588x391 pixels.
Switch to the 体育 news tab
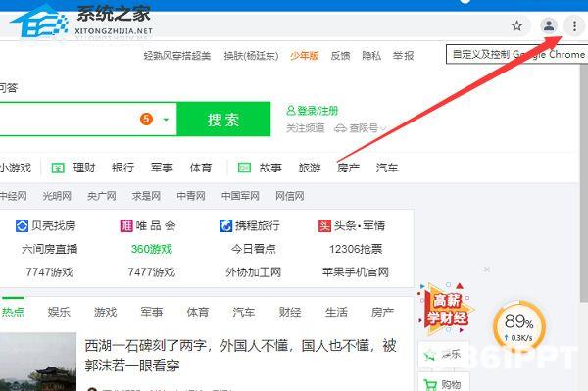pyautogui.click(x=198, y=312)
